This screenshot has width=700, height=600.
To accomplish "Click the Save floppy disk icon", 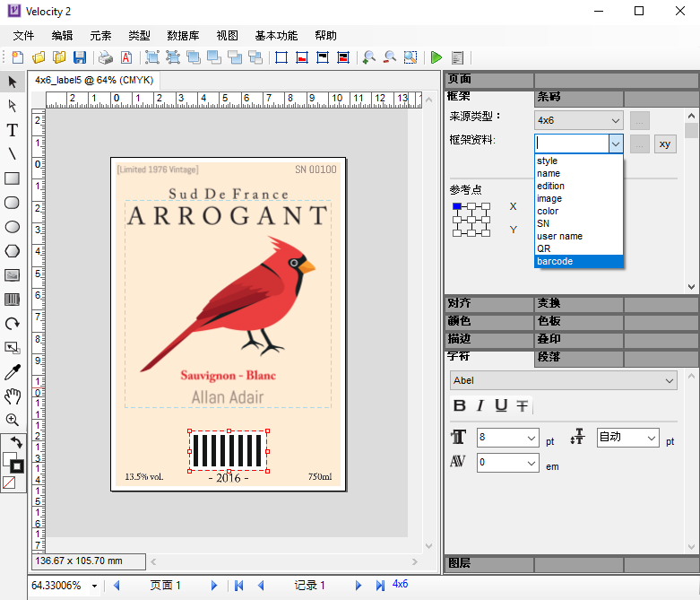I will tap(80, 58).
